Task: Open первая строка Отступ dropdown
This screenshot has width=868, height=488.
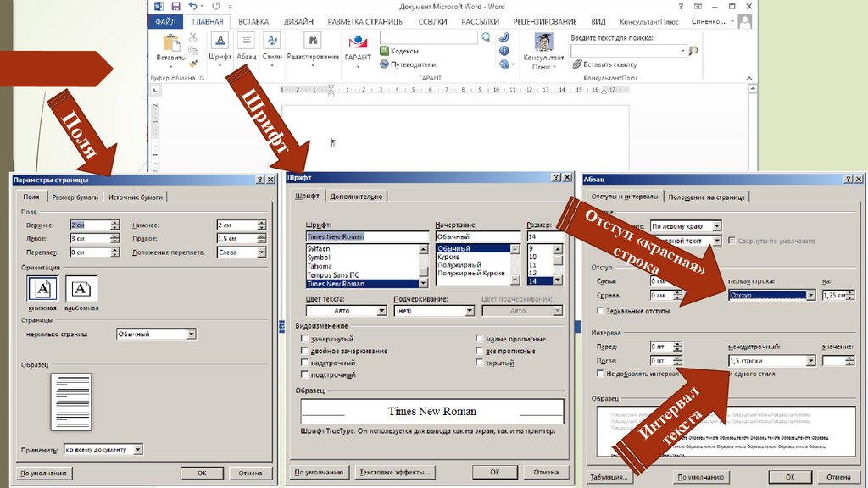Action: point(771,296)
